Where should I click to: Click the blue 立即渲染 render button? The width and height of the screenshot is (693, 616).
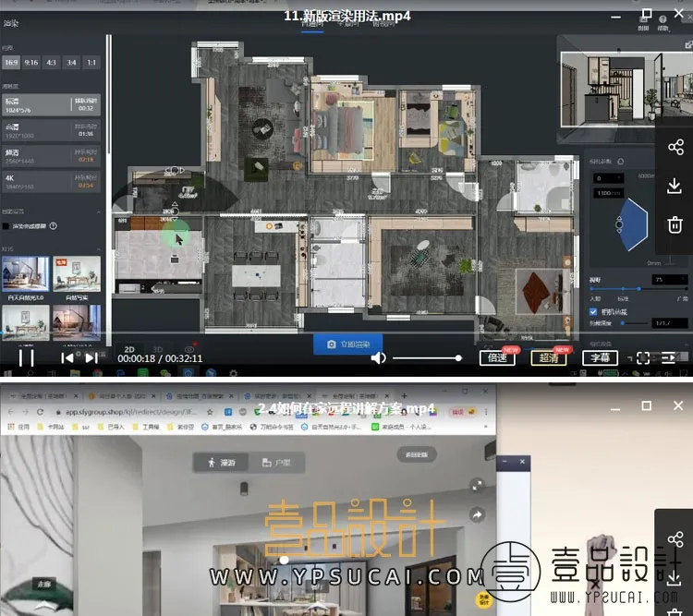point(347,344)
